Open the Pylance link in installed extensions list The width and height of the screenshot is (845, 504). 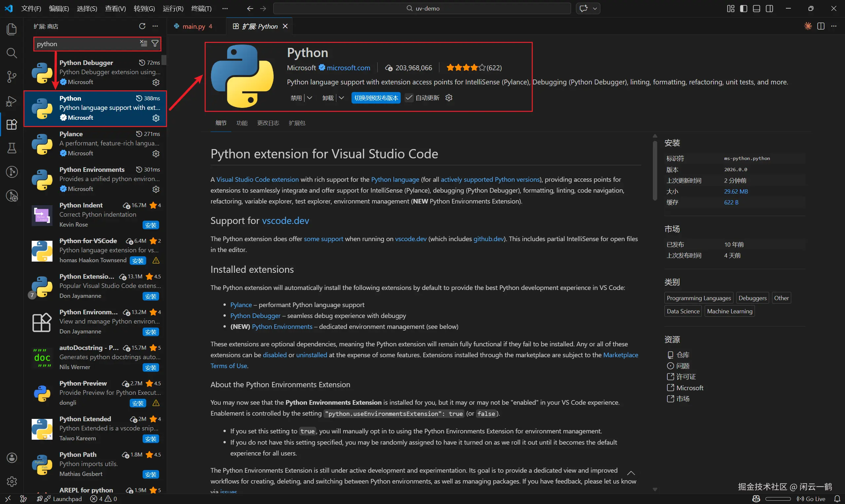(241, 305)
